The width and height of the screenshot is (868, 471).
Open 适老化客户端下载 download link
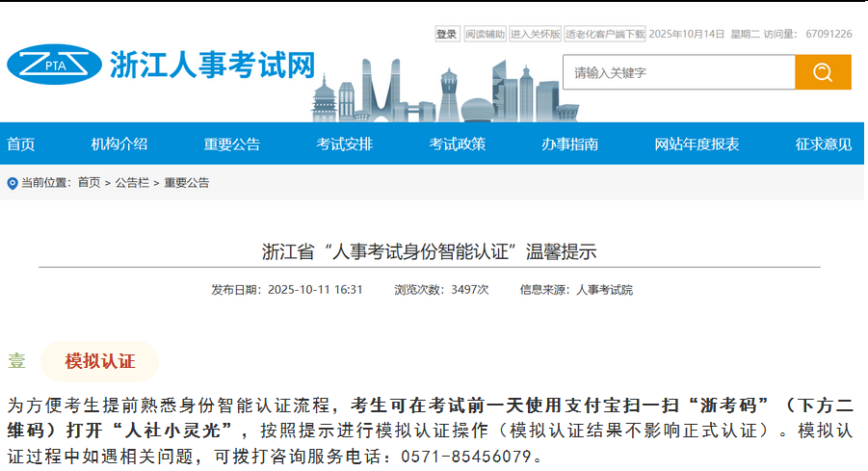[604, 35]
